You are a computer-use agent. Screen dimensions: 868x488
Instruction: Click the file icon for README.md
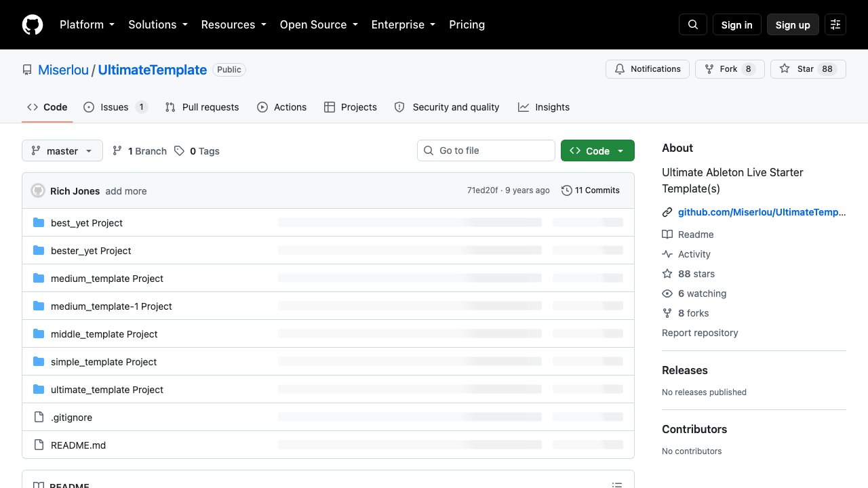(x=39, y=445)
